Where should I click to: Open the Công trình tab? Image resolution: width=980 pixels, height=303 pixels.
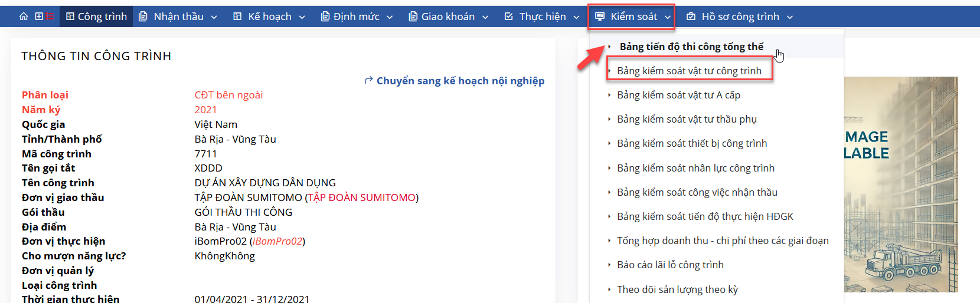[x=96, y=17]
